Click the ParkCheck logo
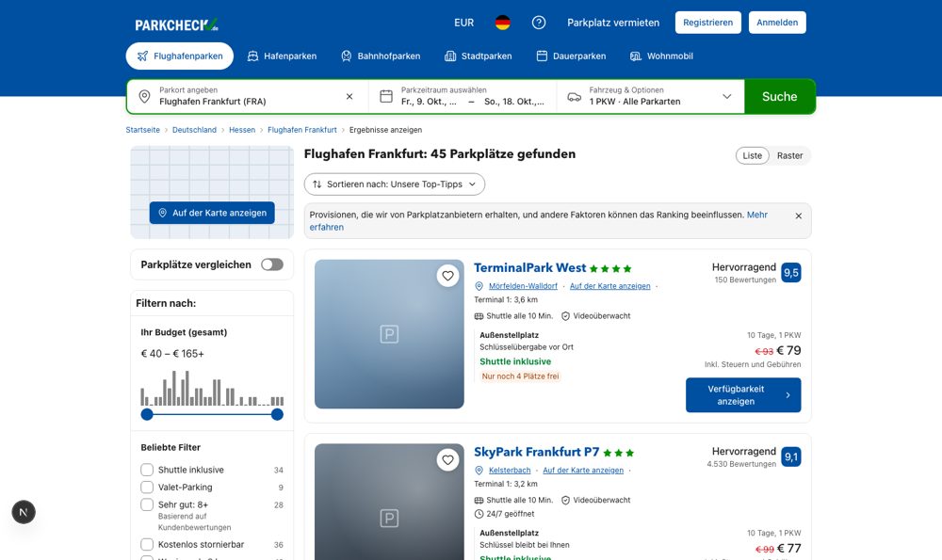This screenshot has width=942, height=560. click(x=177, y=24)
